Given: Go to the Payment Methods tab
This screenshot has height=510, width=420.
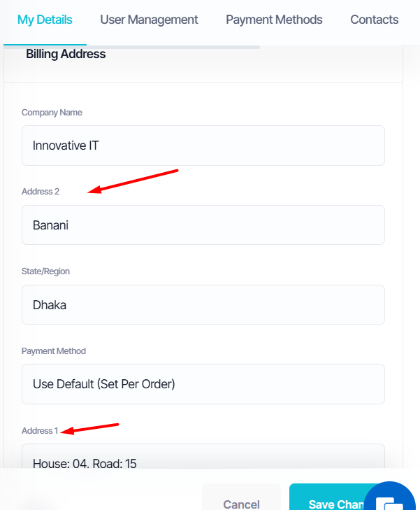Looking at the screenshot, I should (274, 20).
